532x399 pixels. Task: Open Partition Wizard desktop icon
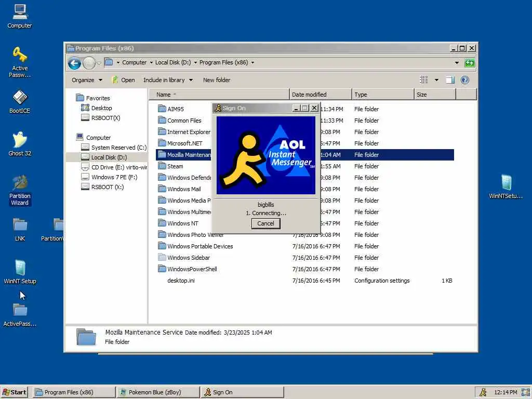tap(20, 190)
